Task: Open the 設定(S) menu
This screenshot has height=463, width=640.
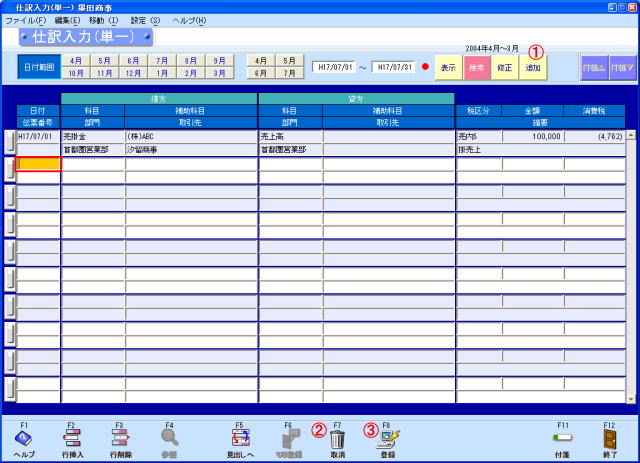Action: (145, 20)
